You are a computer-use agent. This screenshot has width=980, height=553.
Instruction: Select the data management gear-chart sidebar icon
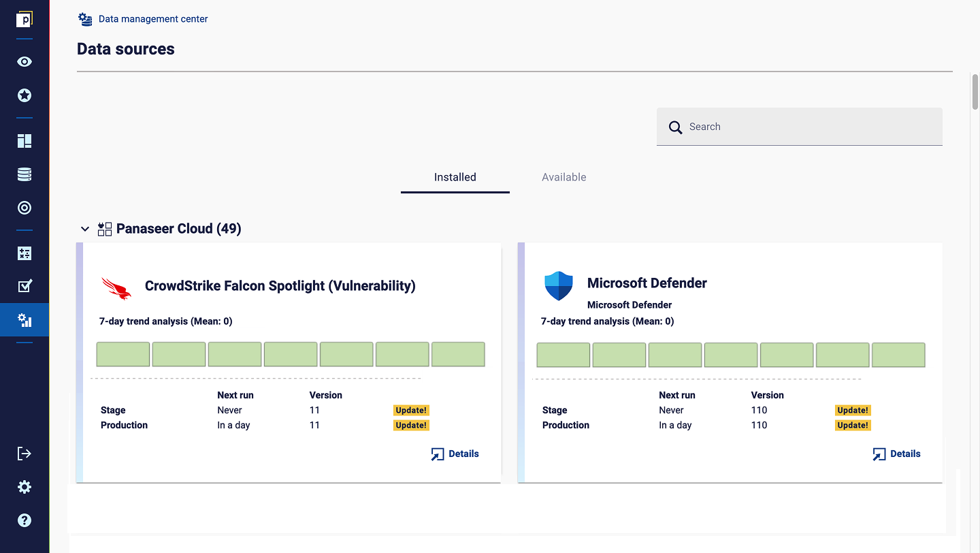pyautogui.click(x=24, y=320)
